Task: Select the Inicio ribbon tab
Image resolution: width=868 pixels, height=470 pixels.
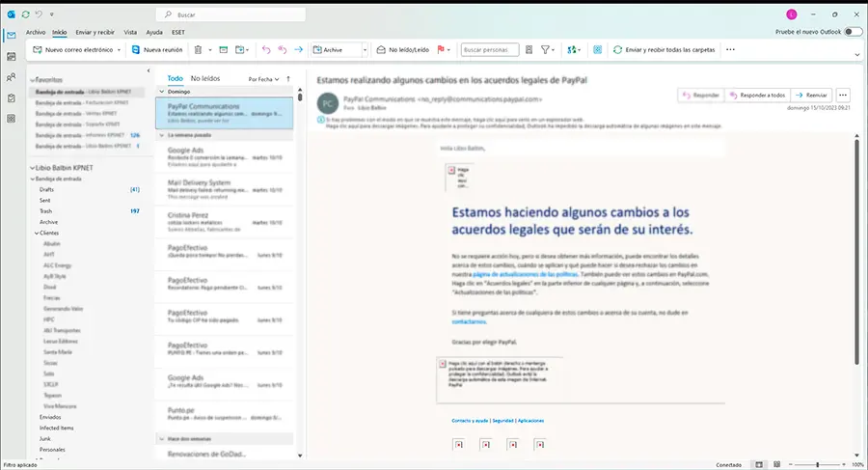Action: [59, 32]
